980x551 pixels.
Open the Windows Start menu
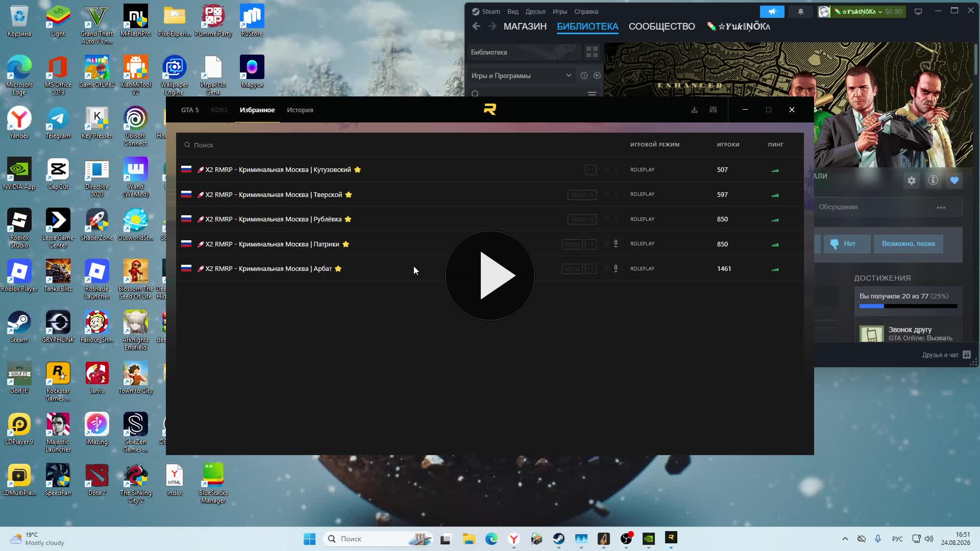point(309,539)
